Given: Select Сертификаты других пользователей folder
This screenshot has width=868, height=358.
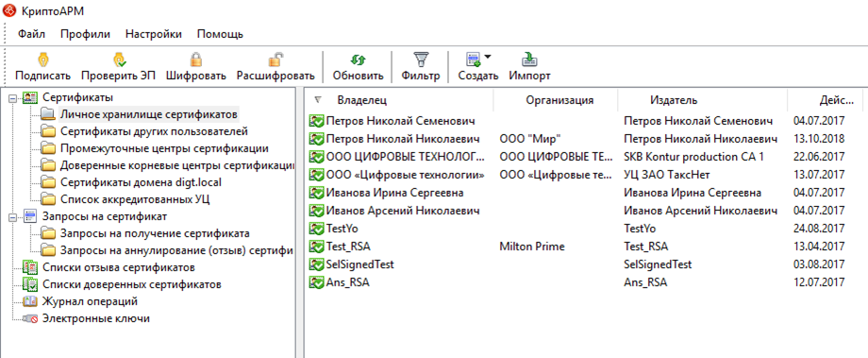Looking at the screenshot, I should pyautogui.click(x=154, y=132).
